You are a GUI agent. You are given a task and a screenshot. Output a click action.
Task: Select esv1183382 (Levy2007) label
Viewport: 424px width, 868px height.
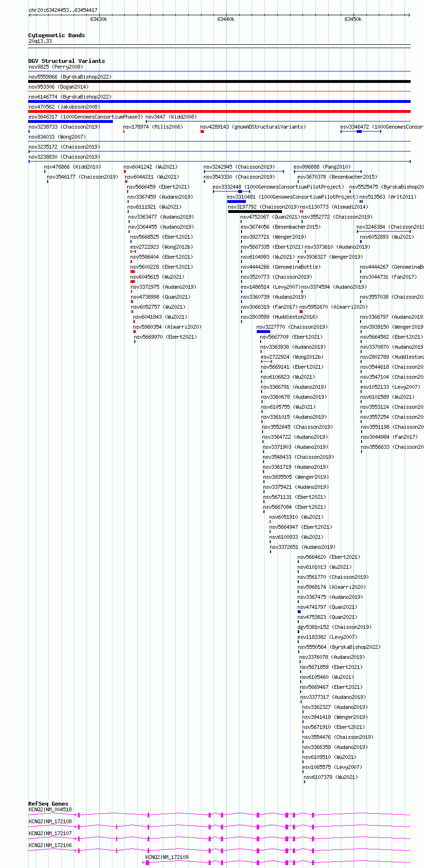[327, 637]
